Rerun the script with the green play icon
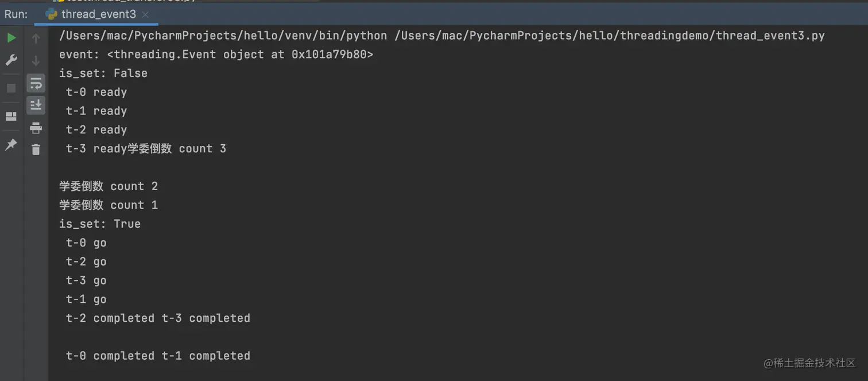Viewport: 868px width, 381px height. [11, 38]
